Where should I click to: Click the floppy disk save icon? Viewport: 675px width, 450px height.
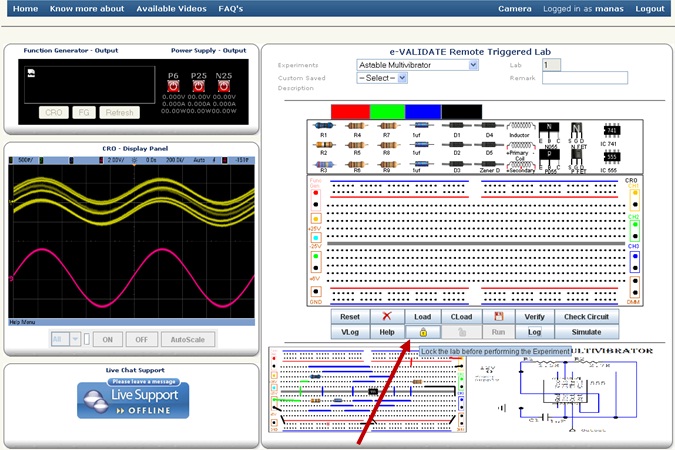[496, 316]
